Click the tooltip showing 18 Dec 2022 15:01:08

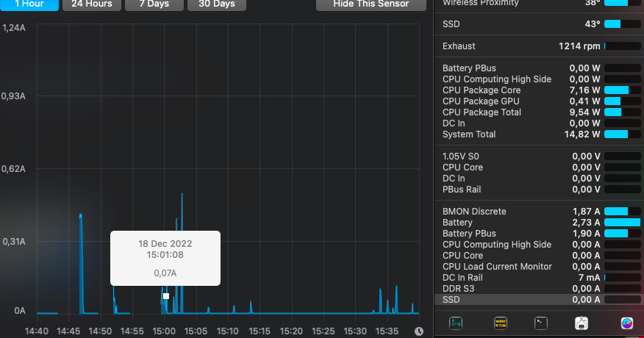coord(165,258)
